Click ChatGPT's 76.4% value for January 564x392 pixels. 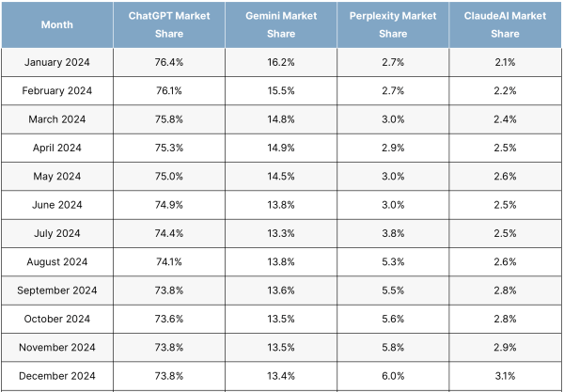(168, 62)
